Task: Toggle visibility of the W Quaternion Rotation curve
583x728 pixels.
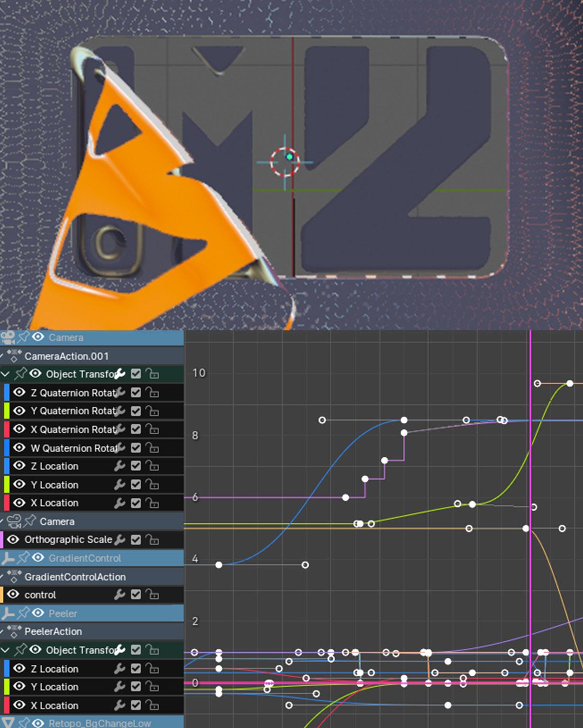Action: (x=19, y=447)
